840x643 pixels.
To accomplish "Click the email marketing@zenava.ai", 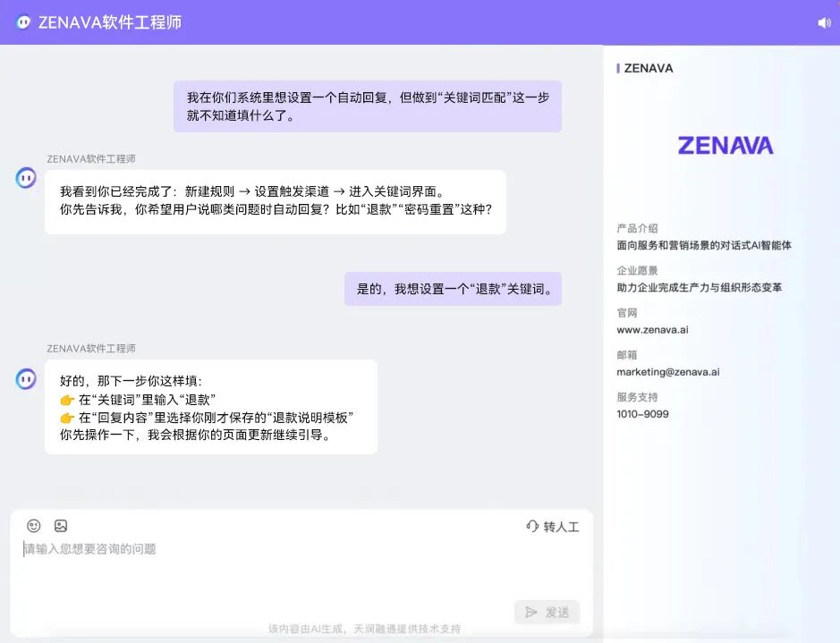I will pyautogui.click(x=666, y=371).
